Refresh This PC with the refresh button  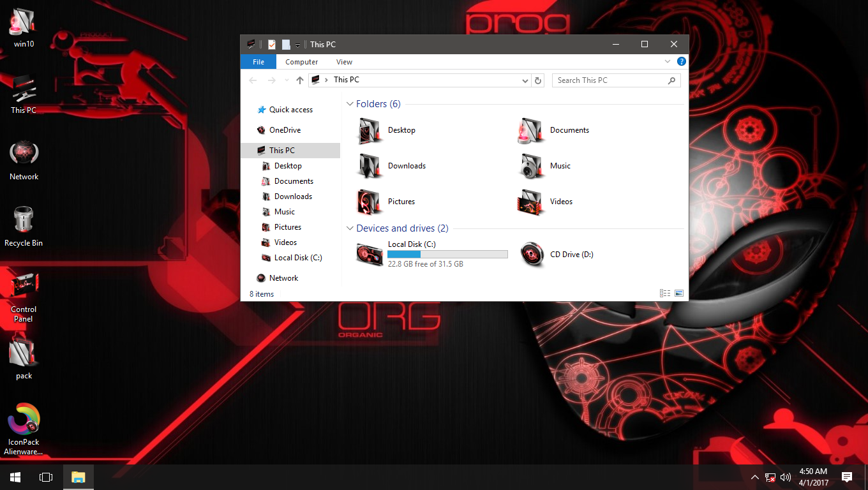(537, 80)
